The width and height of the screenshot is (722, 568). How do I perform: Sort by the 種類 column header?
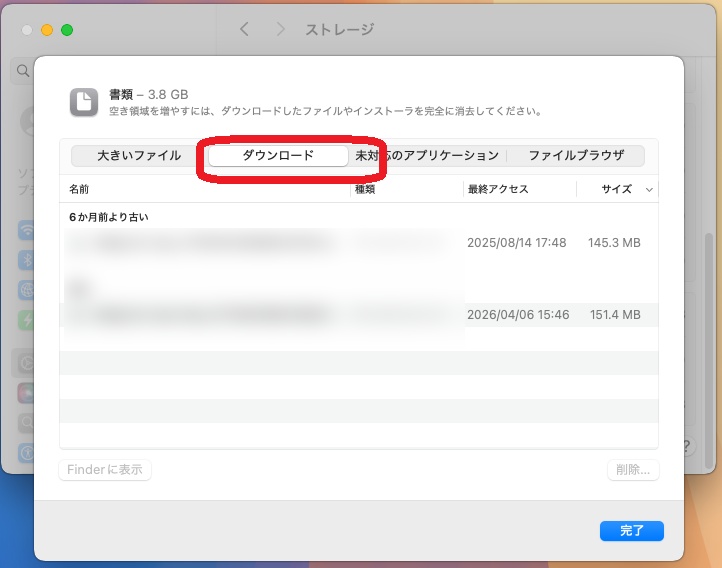pyautogui.click(x=365, y=189)
